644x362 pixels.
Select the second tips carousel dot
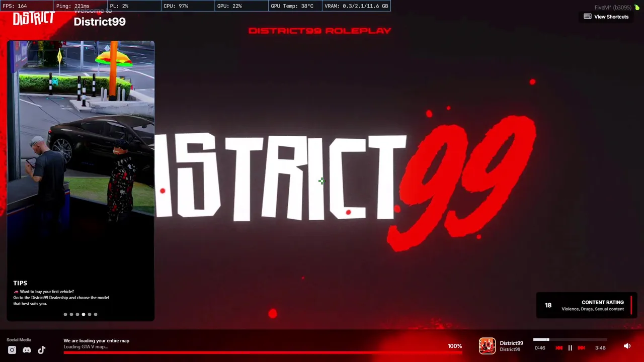point(71,314)
